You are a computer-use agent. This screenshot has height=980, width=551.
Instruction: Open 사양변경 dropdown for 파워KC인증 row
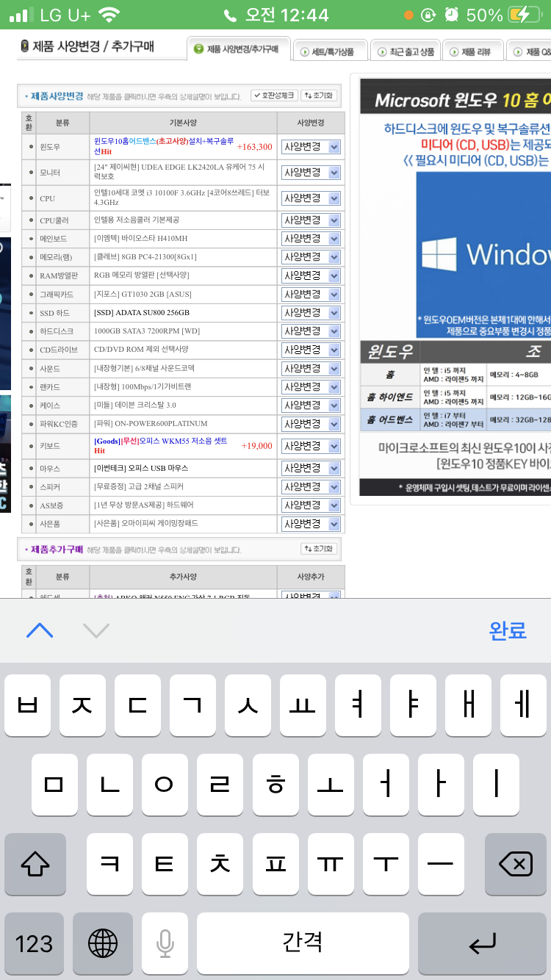311,424
